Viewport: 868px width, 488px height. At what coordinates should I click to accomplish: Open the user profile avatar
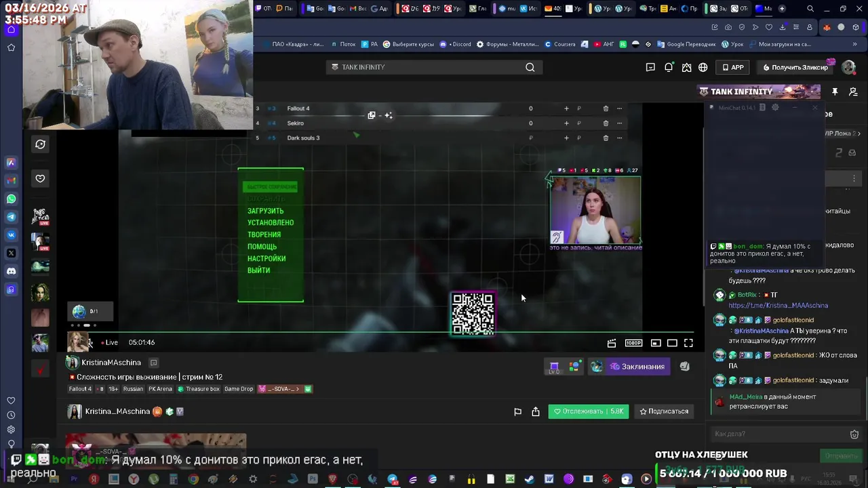(848, 67)
